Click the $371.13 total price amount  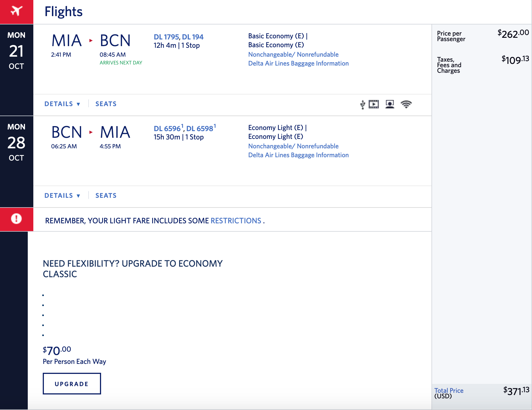[x=516, y=391]
